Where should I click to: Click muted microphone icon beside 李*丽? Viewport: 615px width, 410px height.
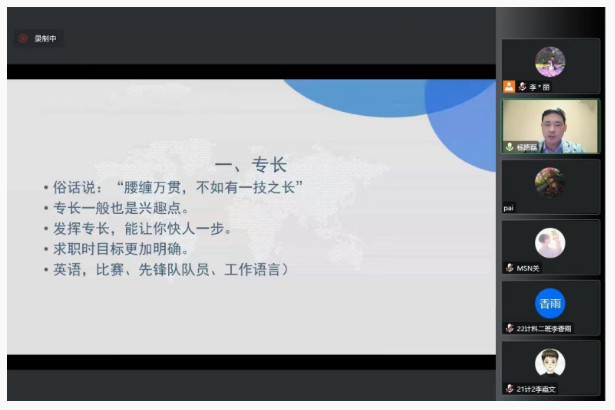click(x=521, y=87)
